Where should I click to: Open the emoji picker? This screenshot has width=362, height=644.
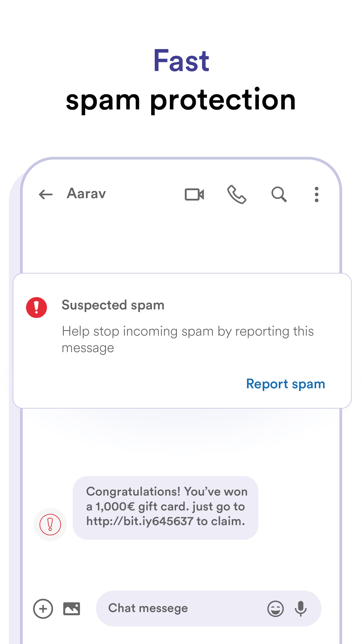tap(276, 609)
